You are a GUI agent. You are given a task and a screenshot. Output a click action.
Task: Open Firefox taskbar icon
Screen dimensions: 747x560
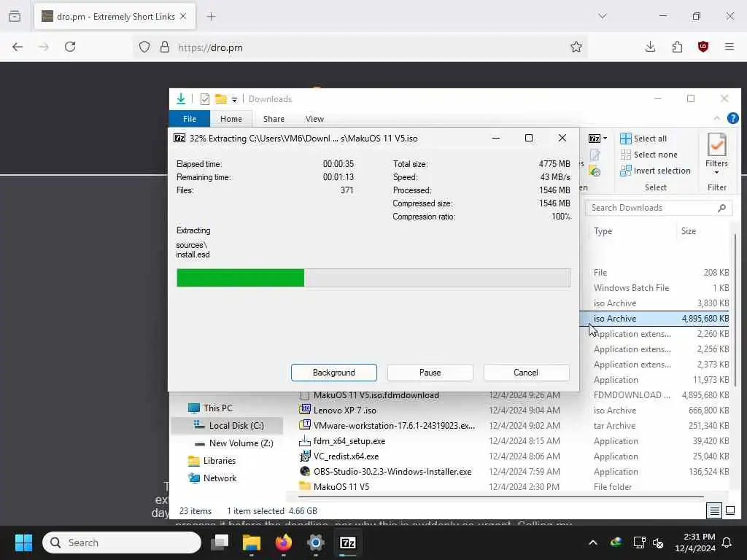pyautogui.click(x=284, y=542)
